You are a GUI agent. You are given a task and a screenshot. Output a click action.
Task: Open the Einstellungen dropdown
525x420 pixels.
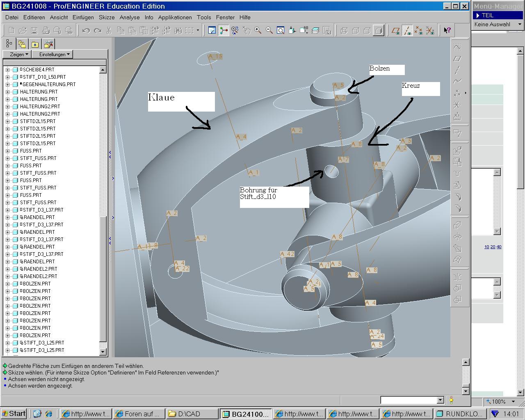[x=55, y=54]
